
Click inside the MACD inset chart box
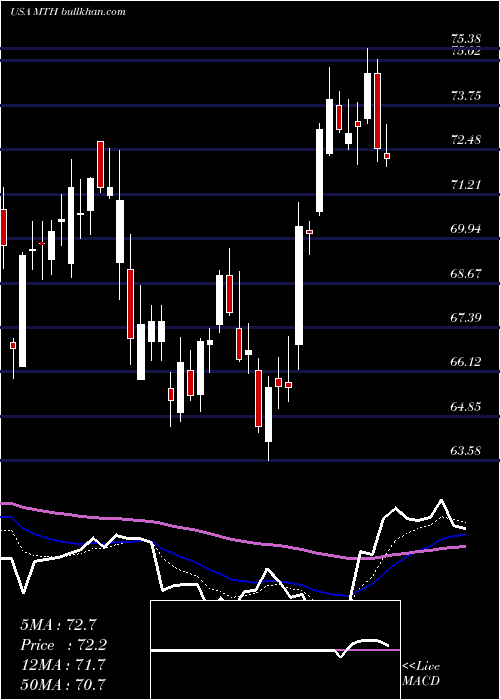(275, 650)
